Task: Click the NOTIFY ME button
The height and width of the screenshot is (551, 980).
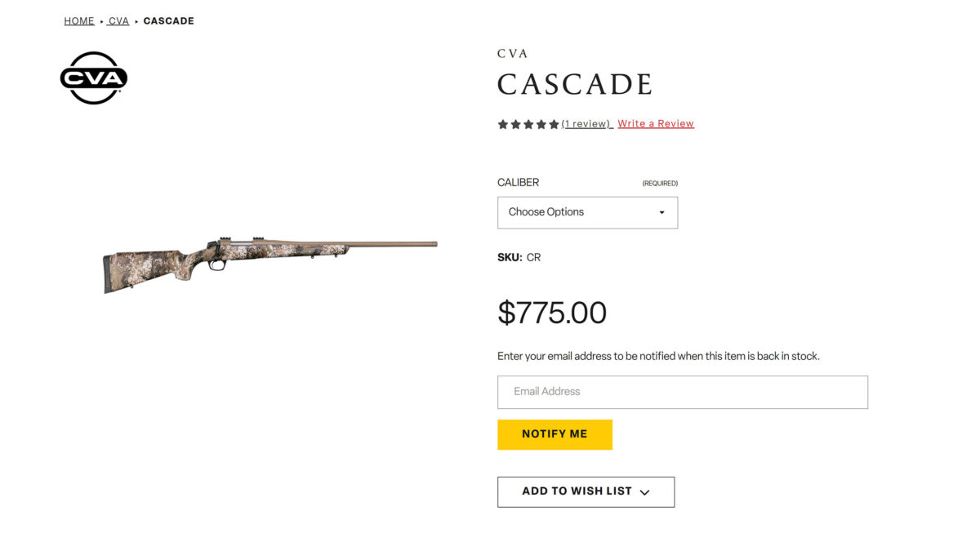Action: pos(555,433)
